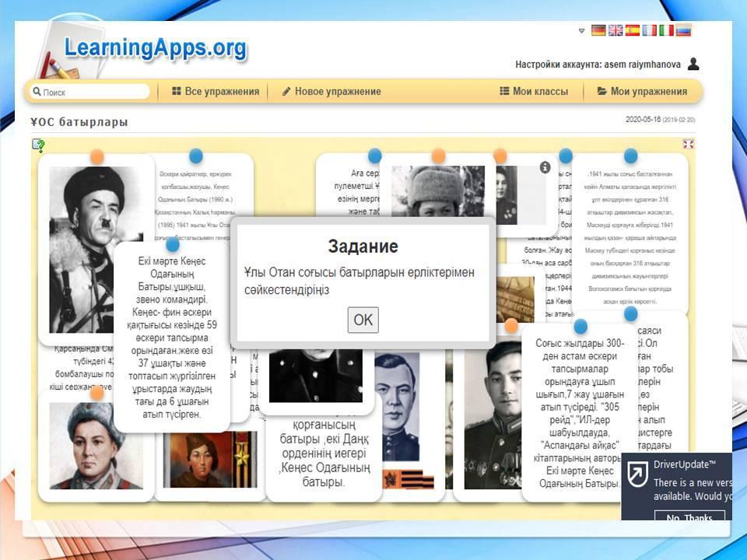Screen dimensions: 747x560
Task: Select the woman portrait card with grey fur hat
Action: tap(96, 445)
